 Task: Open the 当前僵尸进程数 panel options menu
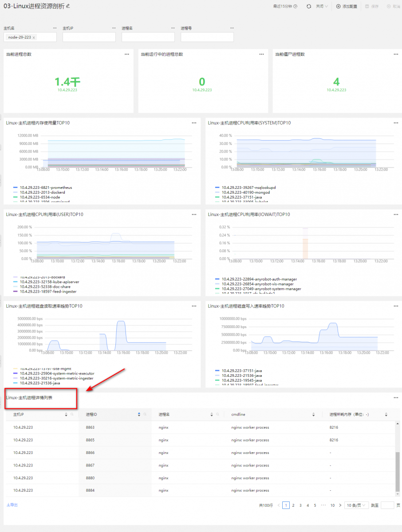396,54
